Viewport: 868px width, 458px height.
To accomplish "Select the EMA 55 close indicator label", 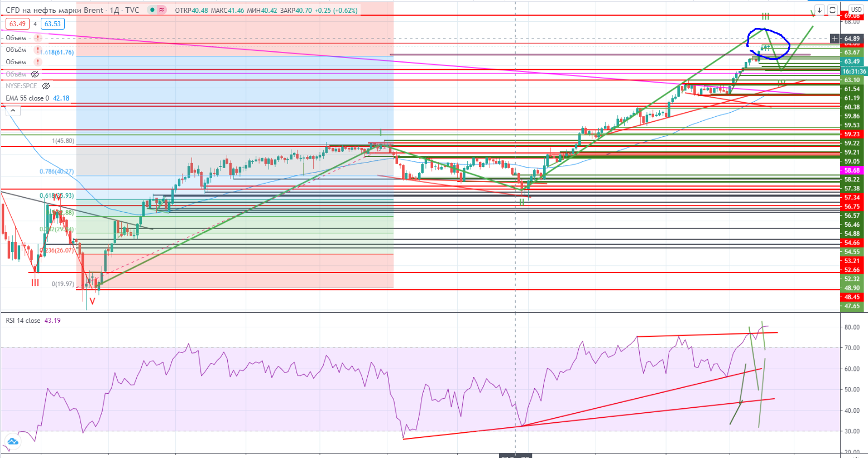I will click(x=27, y=98).
